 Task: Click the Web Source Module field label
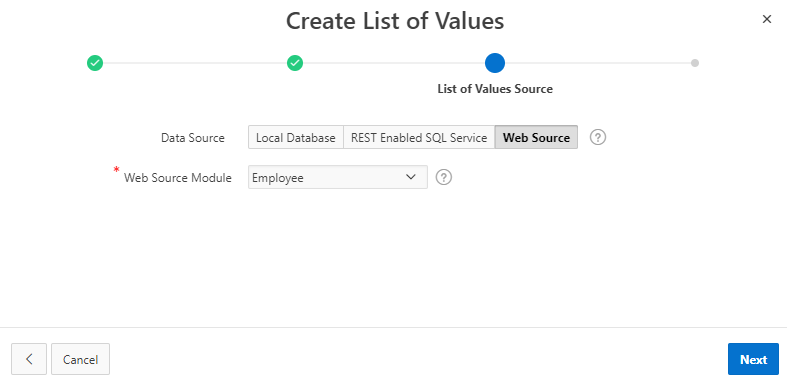178,178
